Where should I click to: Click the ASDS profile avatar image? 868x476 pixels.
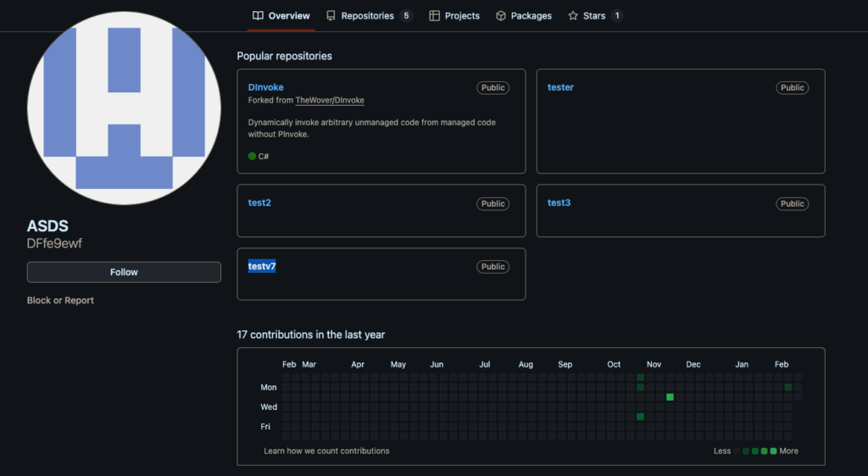[x=124, y=108]
